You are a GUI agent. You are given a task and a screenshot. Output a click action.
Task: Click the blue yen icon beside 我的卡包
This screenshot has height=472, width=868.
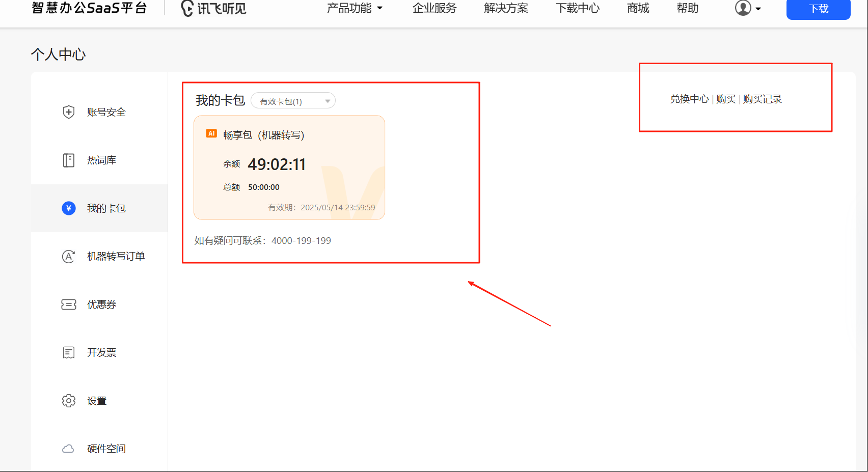pos(69,208)
